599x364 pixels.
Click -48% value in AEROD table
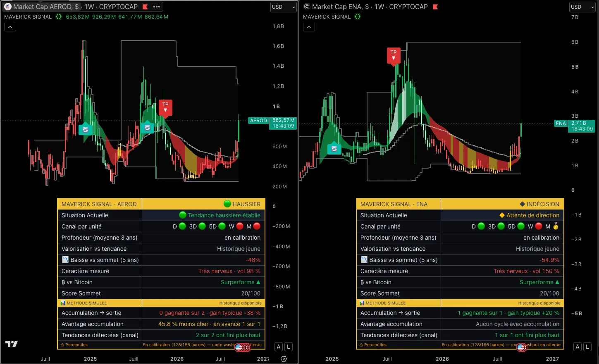pyautogui.click(x=253, y=260)
